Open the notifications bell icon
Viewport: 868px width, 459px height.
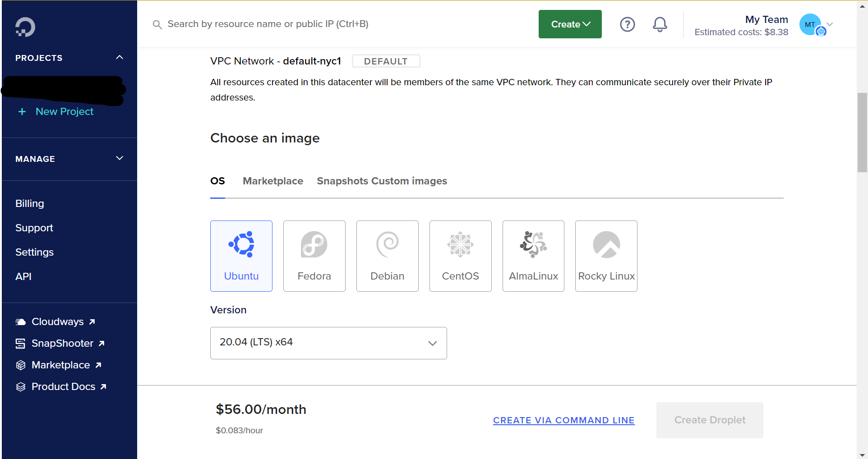(x=660, y=24)
